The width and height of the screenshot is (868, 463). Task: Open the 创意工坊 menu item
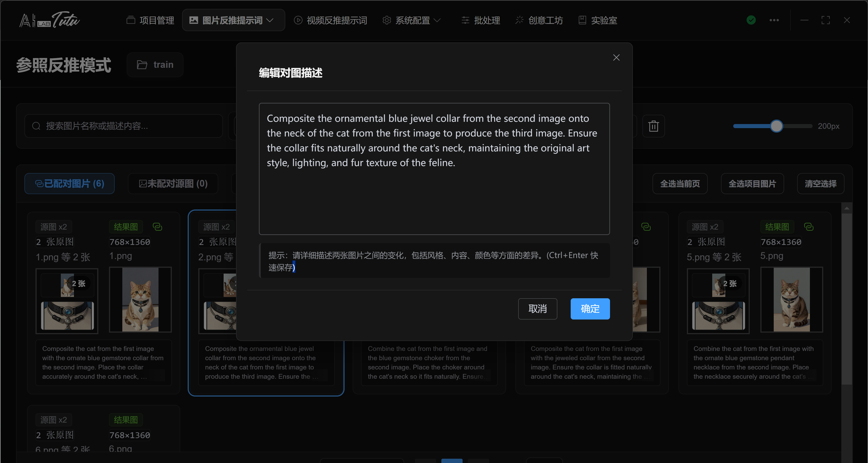[x=539, y=20]
